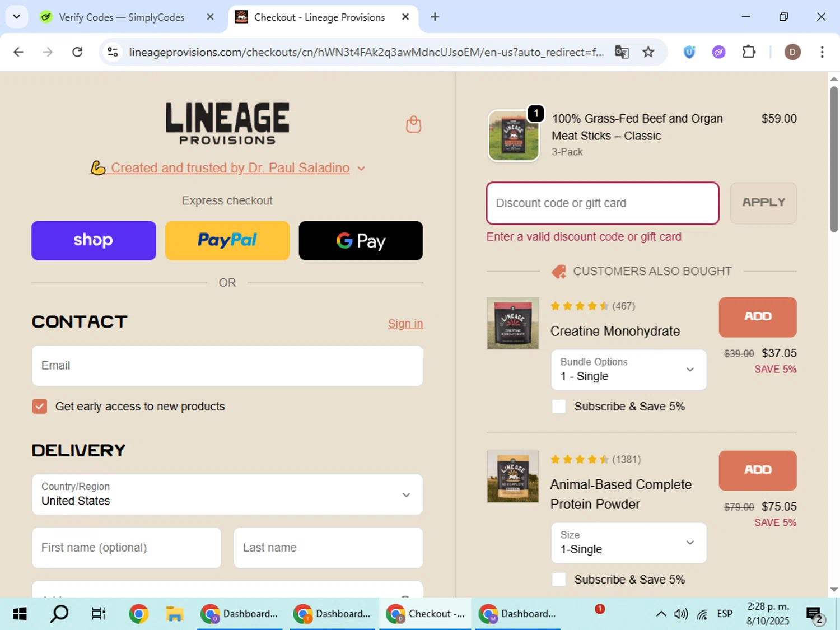840x630 pixels.
Task: Open the network Wi-Fi tray icon
Action: [x=702, y=614]
